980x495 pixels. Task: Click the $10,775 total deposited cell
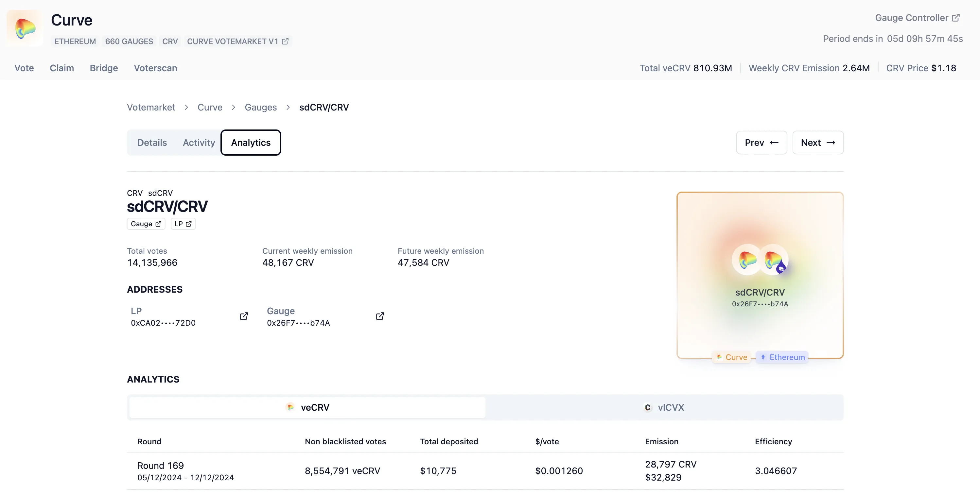[438, 471]
